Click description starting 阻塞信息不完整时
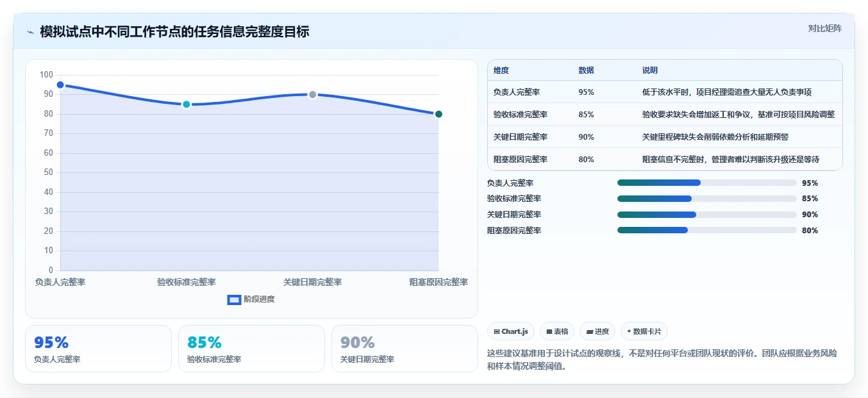This screenshot has height=398, width=868. [x=731, y=160]
